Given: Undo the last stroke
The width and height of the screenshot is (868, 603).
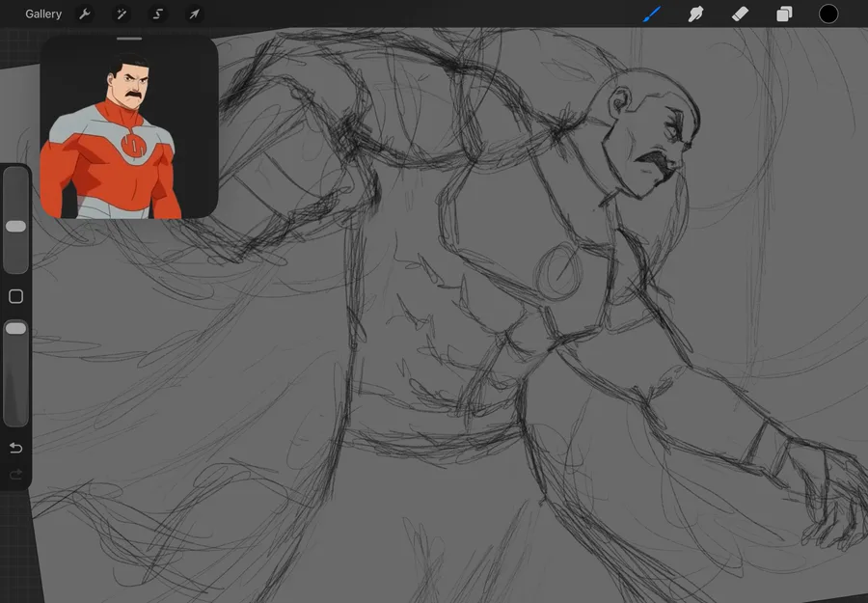Looking at the screenshot, I should coord(16,448).
